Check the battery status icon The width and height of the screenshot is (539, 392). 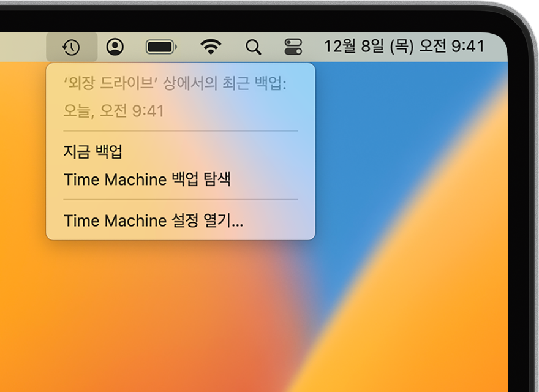(161, 47)
